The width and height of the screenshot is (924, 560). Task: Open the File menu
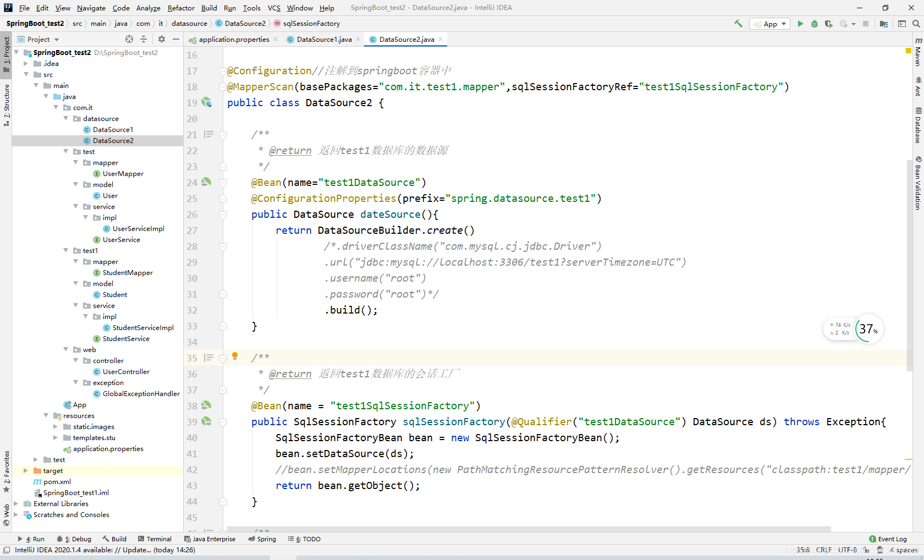coord(24,8)
